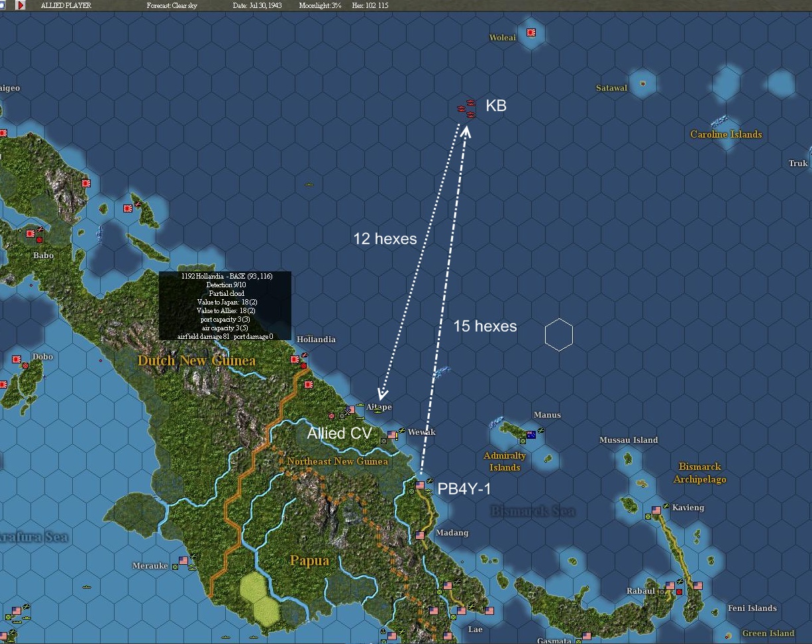
Task: Click the ship task force icon at Merauke
Action: tap(193, 567)
